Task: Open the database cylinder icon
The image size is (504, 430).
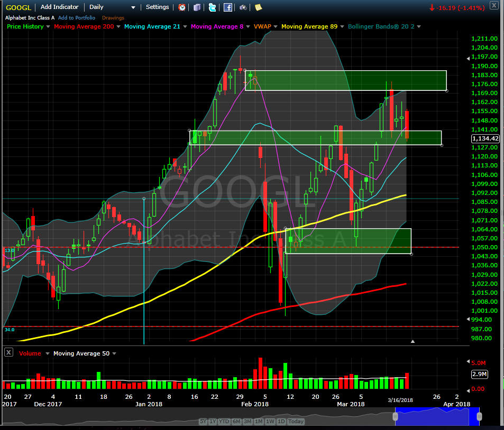Action: pyautogui.click(x=197, y=7)
